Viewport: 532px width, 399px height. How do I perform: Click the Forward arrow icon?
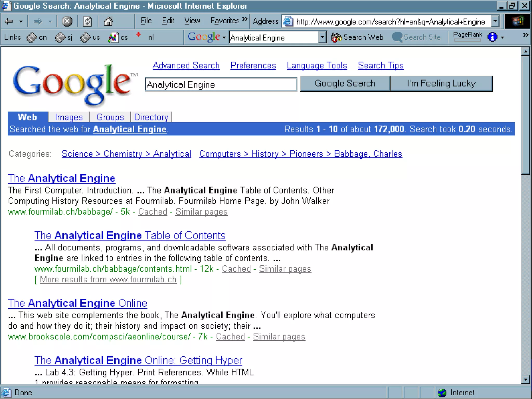[38, 21]
